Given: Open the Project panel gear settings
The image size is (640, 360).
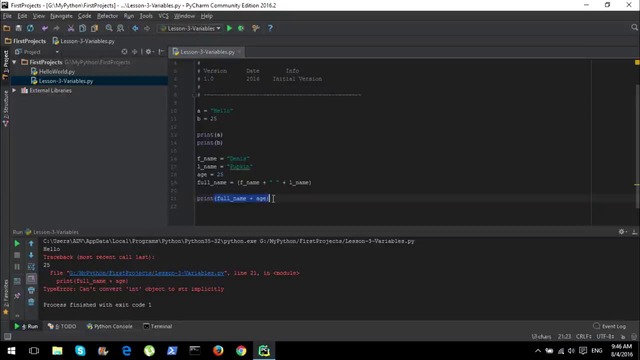Looking at the screenshot, I should click(149, 52).
